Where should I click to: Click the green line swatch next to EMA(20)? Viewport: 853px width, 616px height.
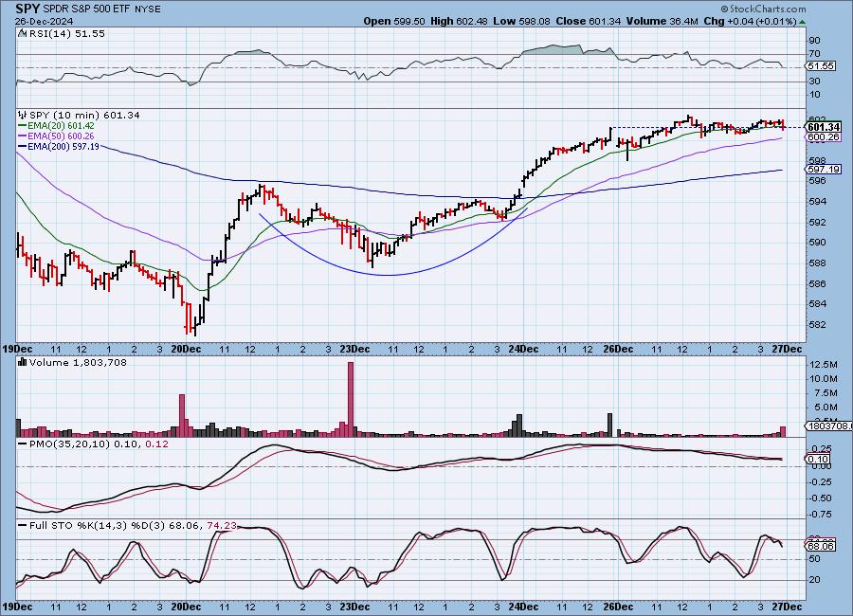coord(23,126)
